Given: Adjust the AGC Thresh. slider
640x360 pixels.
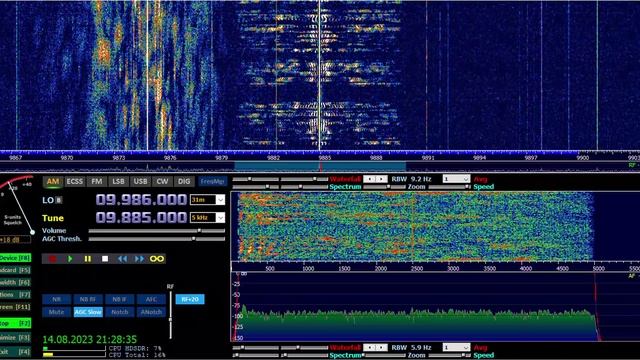Looking at the screenshot, I should pos(157,239).
